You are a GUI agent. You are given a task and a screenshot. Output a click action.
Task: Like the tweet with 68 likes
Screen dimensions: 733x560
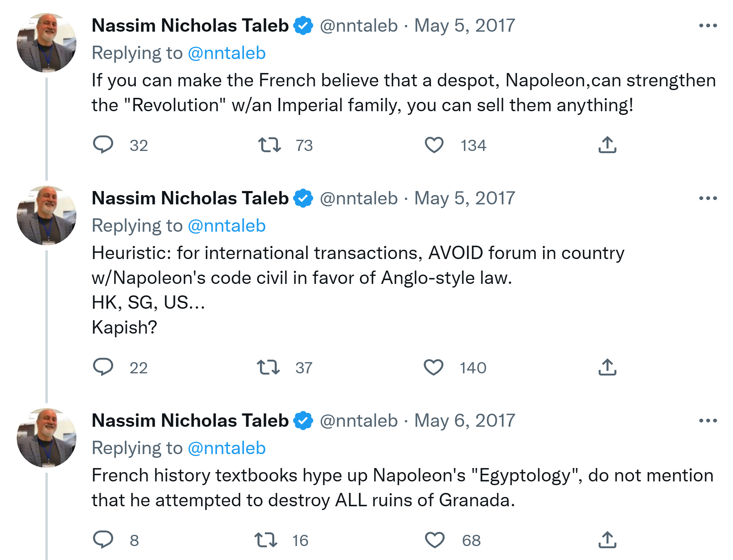pos(434,540)
